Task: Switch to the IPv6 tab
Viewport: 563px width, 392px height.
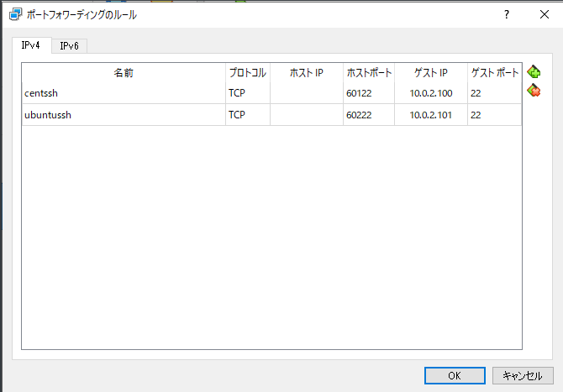Action: [x=69, y=46]
